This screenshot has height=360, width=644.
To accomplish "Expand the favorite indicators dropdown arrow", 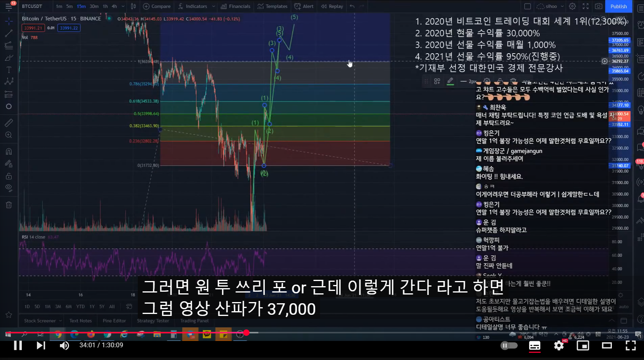I will pos(214,6).
